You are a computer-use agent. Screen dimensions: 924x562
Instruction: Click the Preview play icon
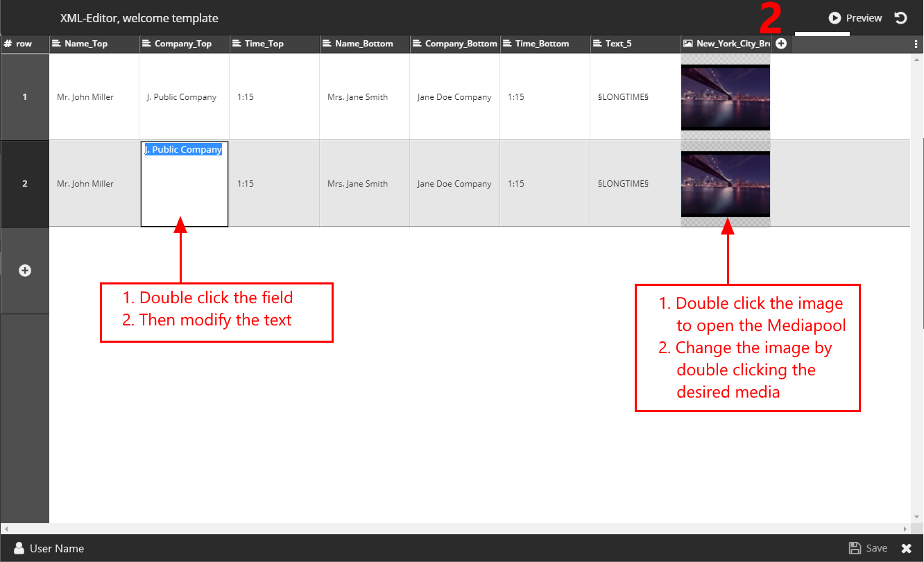point(835,18)
